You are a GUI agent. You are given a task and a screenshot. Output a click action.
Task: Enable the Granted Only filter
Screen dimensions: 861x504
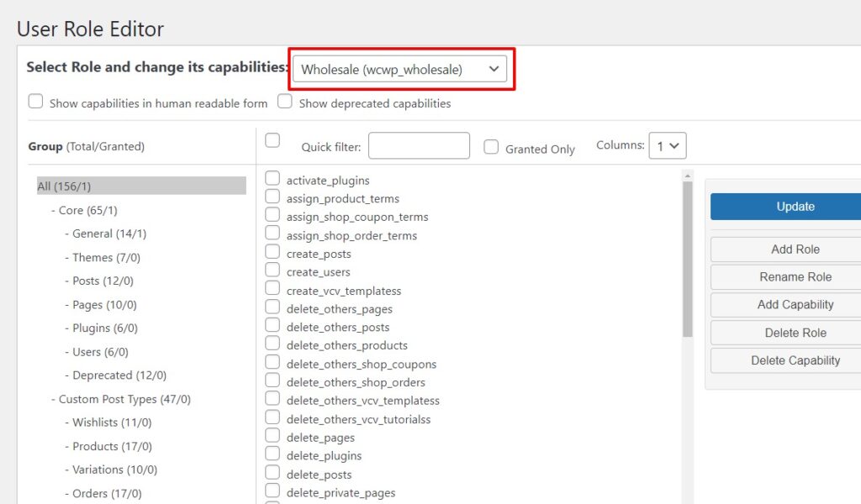(x=491, y=148)
